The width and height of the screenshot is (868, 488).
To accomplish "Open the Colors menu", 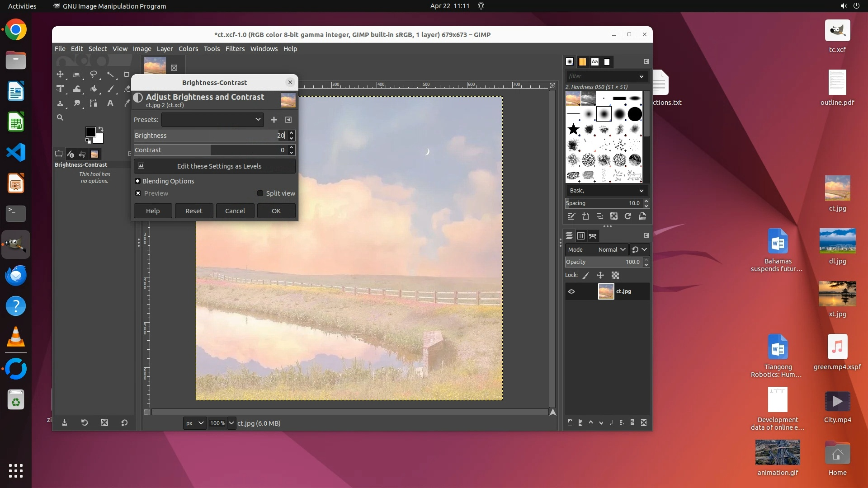I will 188,49.
